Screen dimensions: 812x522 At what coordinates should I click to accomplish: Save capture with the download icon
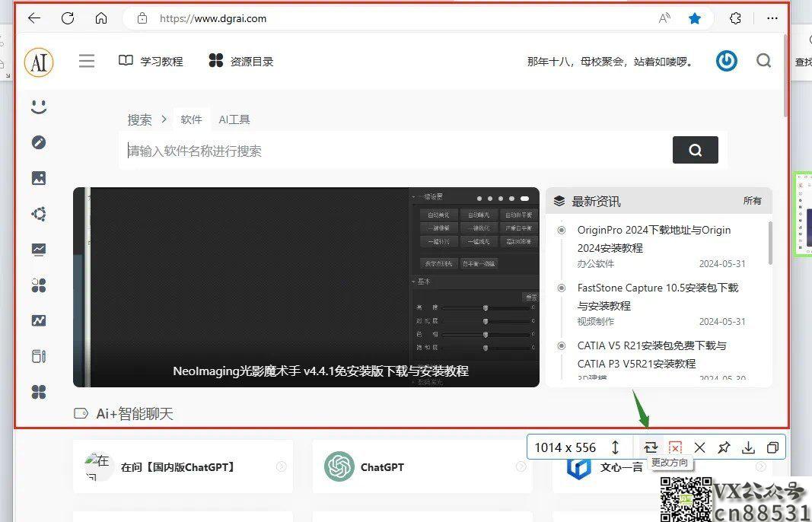pos(748,447)
